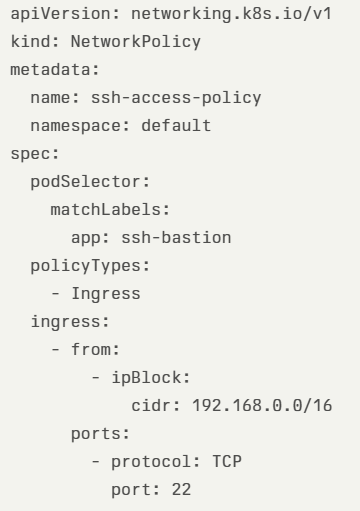
Task: Click the from: key
Action: click(95, 350)
